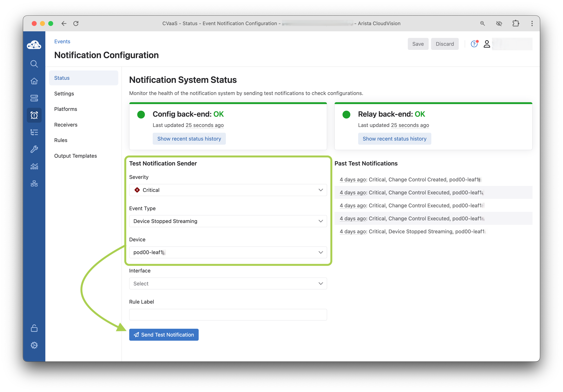Open the Devices server icon in sidebar

click(34, 98)
